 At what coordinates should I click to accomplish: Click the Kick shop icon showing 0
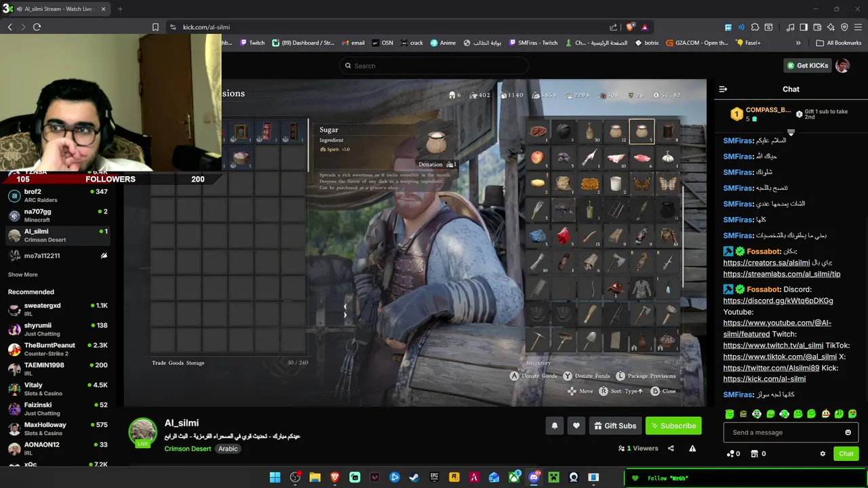pos(758,453)
